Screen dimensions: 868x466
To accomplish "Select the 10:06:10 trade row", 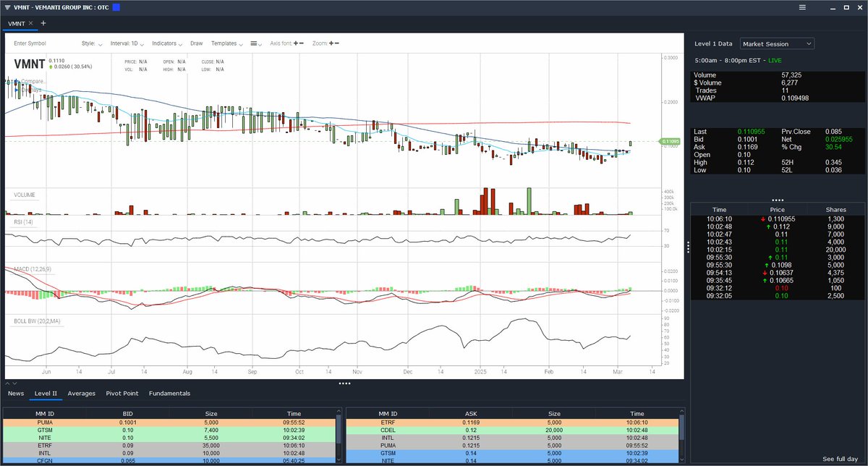I will click(778, 219).
